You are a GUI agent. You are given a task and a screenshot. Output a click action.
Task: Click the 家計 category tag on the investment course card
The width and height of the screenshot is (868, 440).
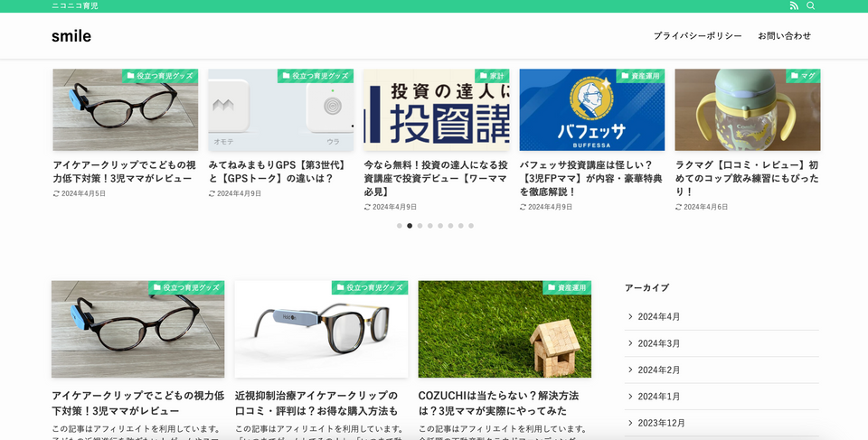click(x=492, y=76)
